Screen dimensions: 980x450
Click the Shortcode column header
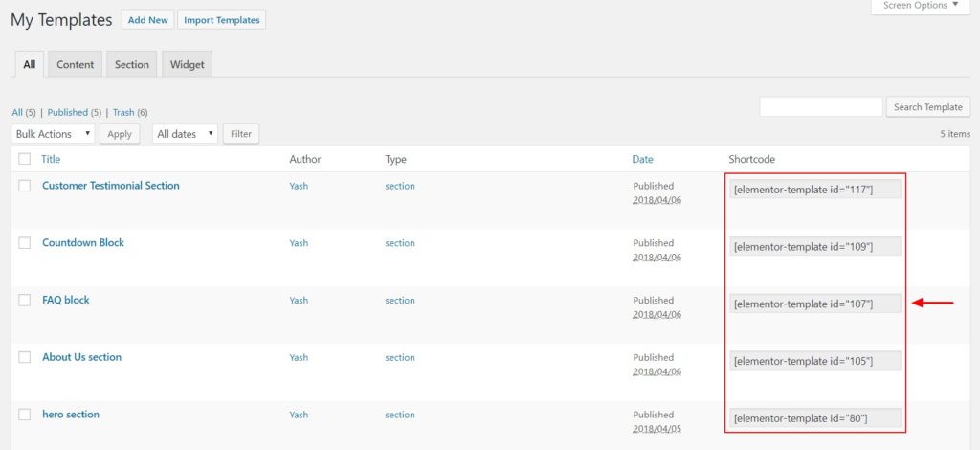pos(752,159)
